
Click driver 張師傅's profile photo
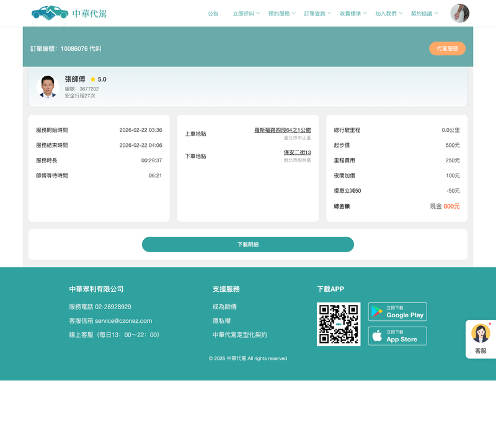(48, 87)
